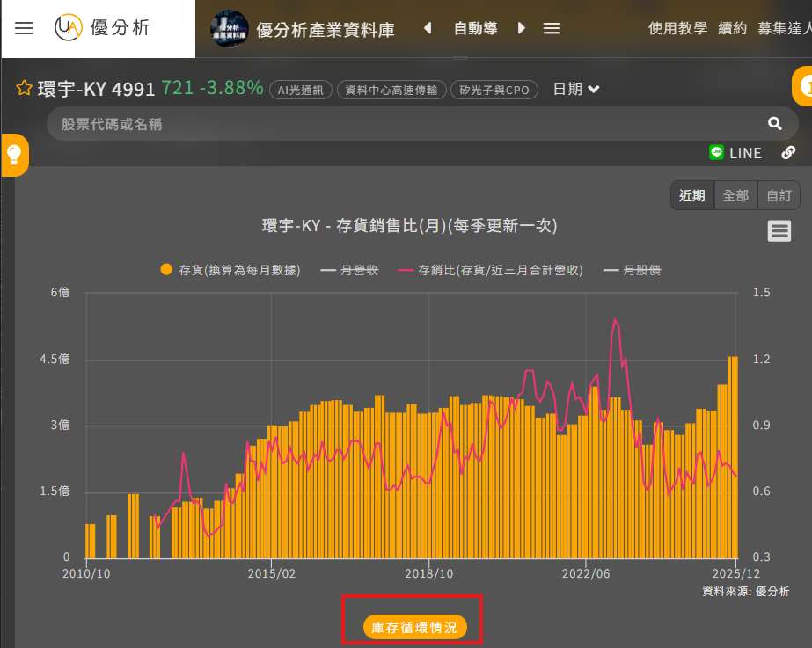Toggle the 存銷比 legend series
812x648 pixels.
click(491, 270)
